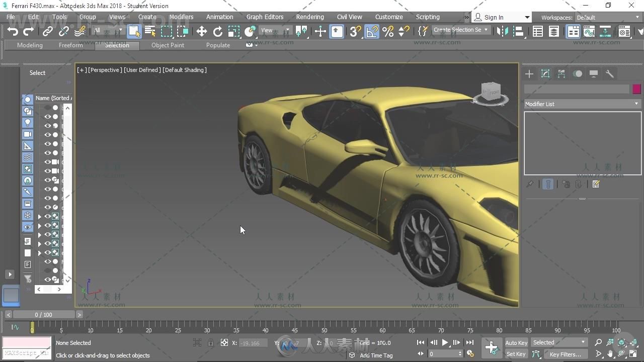Switch to the Populate ribbon tab
The image size is (644, 362).
[x=218, y=45]
